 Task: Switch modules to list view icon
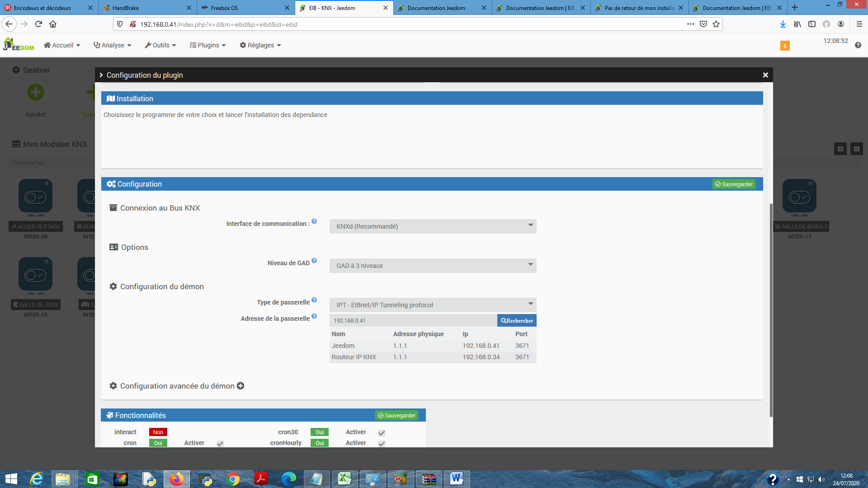(x=840, y=149)
